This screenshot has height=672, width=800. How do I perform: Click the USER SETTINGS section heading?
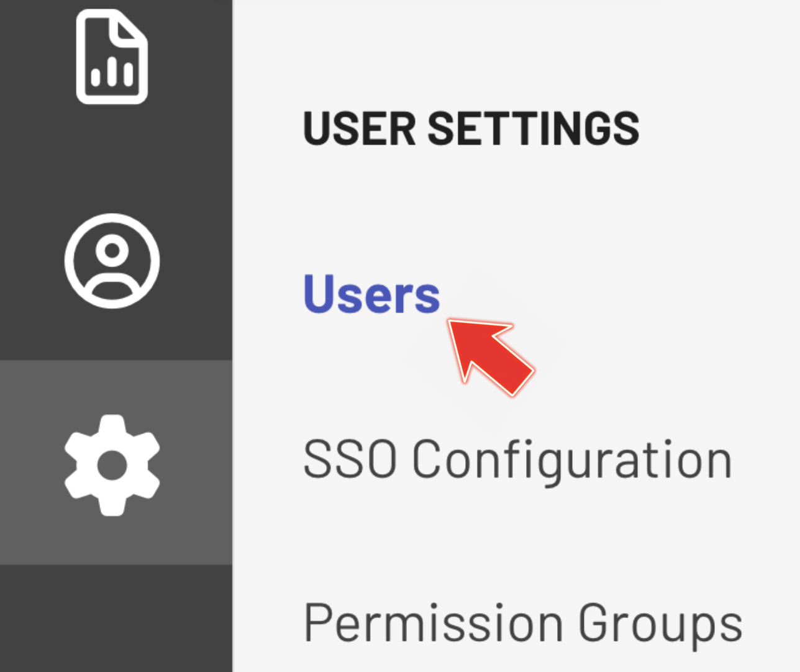(x=471, y=129)
